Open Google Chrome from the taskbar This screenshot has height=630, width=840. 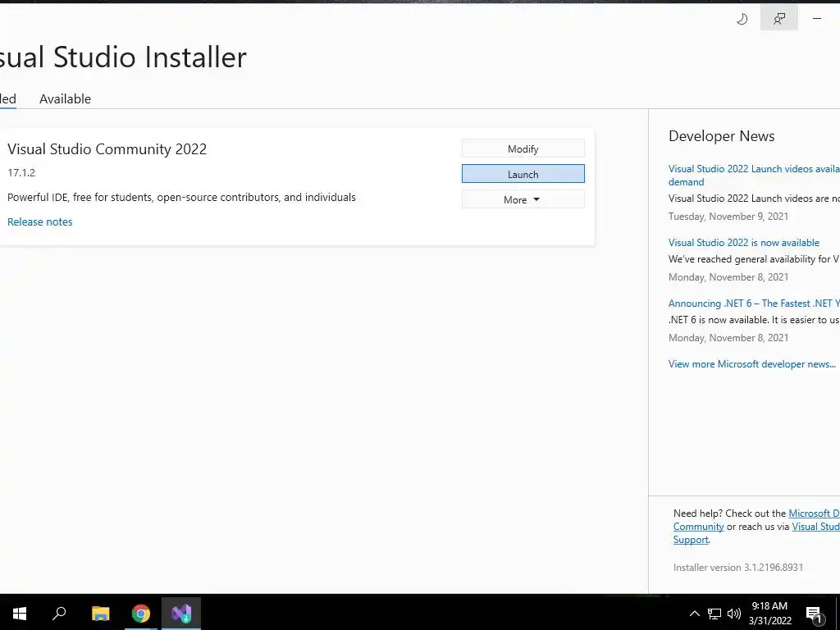click(x=141, y=614)
